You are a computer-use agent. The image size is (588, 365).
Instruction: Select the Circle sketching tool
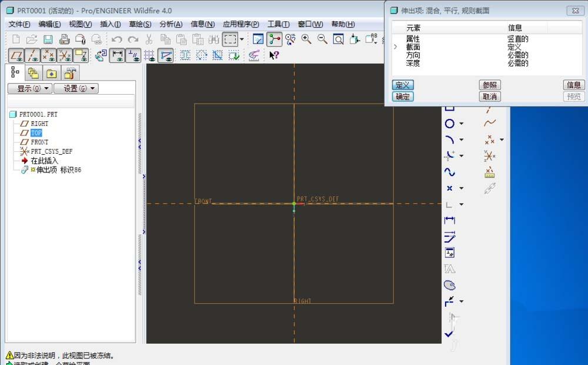pos(449,124)
